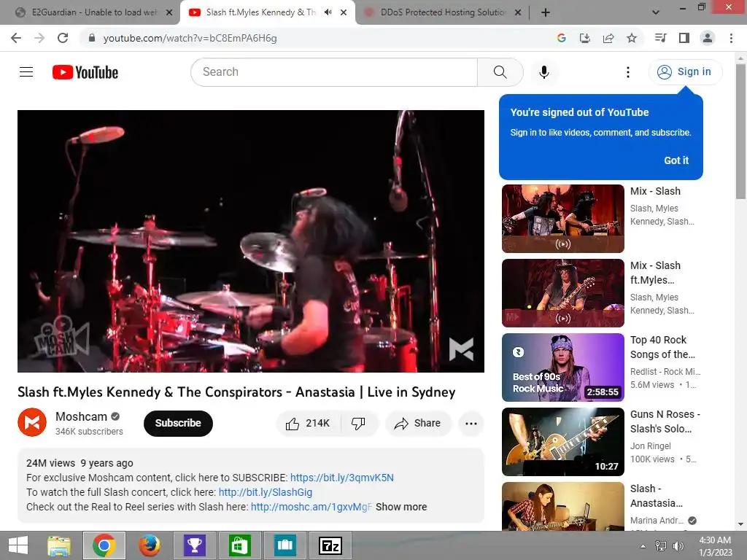Mute the tab via speaker icon

tap(328, 12)
